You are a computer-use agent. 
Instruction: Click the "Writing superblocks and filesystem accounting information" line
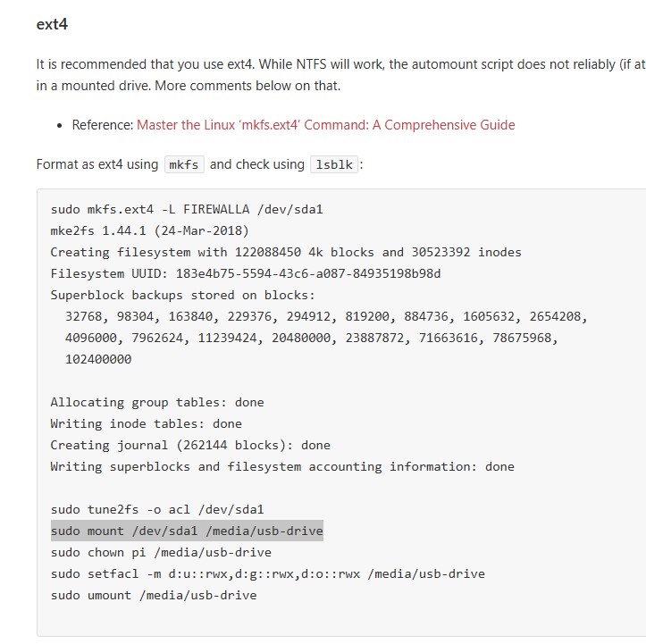281,466
